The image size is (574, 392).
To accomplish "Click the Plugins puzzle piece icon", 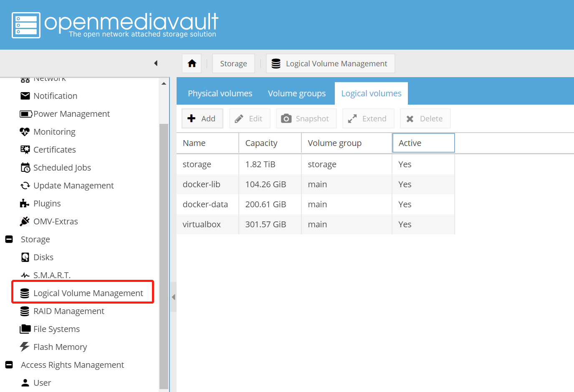I will [x=25, y=204].
